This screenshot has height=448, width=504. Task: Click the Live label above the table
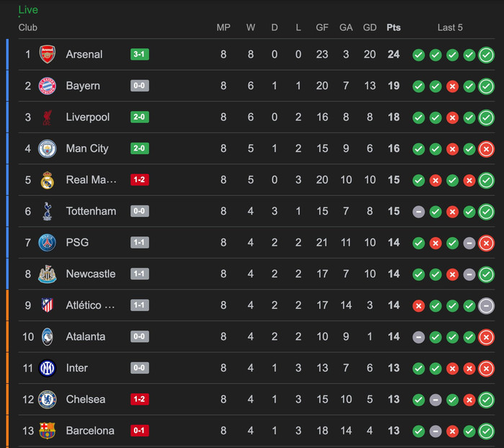28,10
